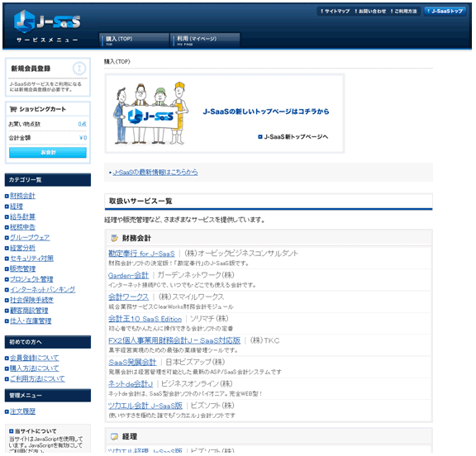
Task: Select セキュリティ対策 category
Action: pos(32,259)
